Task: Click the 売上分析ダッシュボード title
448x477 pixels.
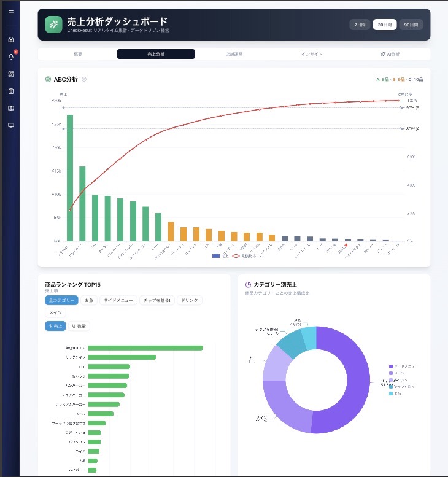Action: 117,21
